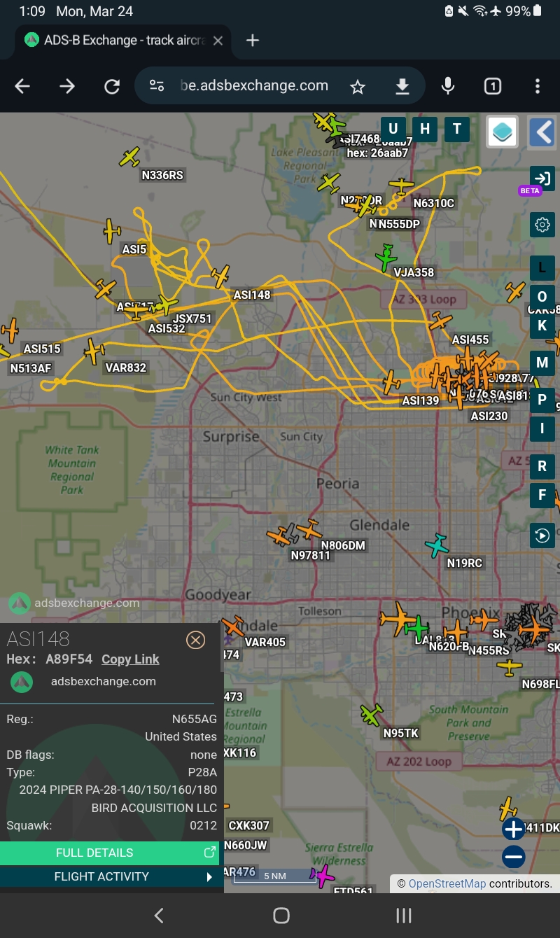
Task: Select the teal N19RC aircraft icon
Action: 437,545
